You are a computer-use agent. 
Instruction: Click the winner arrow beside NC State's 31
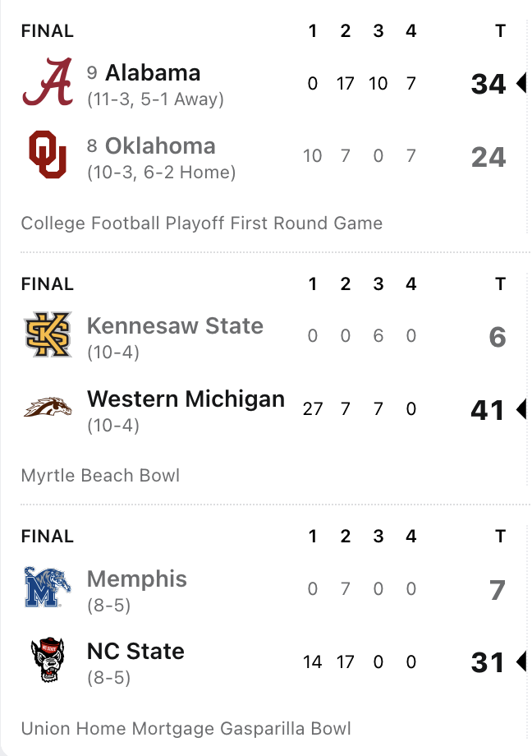pyautogui.click(x=521, y=661)
